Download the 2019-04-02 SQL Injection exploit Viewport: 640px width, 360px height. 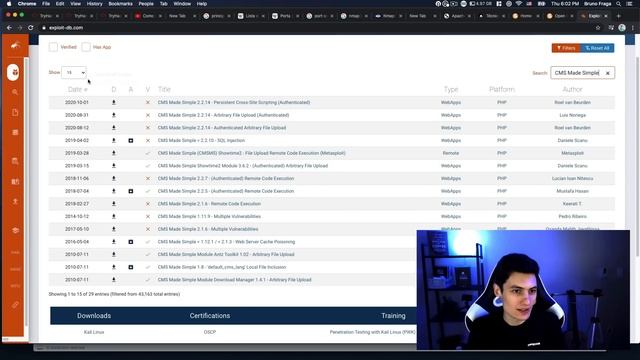tap(114, 140)
